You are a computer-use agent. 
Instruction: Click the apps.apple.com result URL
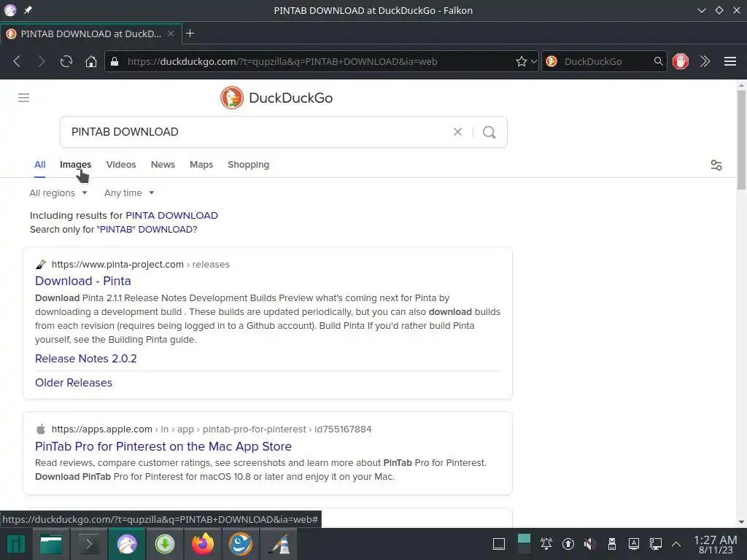pyautogui.click(x=212, y=429)
